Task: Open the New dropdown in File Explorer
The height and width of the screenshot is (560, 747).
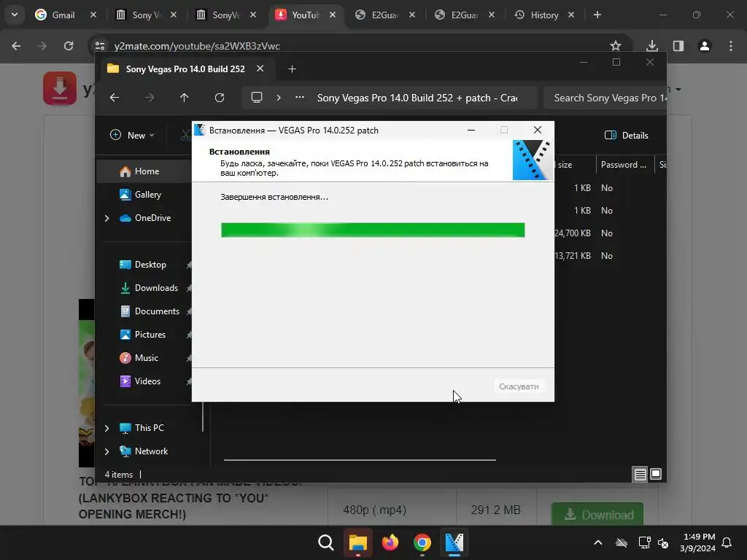Action: (132, 135)
